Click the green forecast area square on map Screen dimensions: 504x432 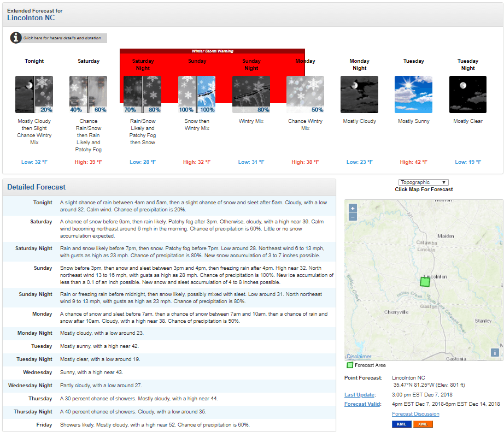[425, 282]
